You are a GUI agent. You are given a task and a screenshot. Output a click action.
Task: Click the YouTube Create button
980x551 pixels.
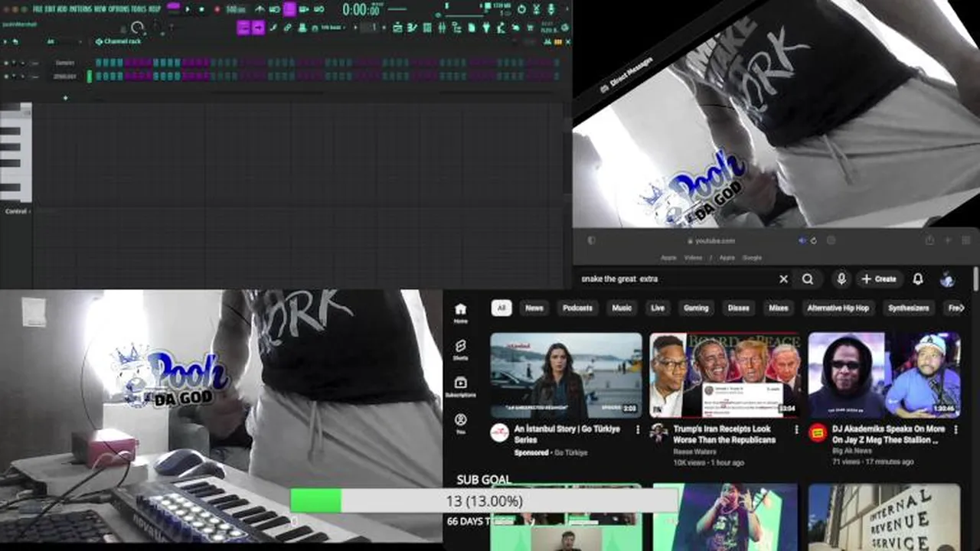879,279
